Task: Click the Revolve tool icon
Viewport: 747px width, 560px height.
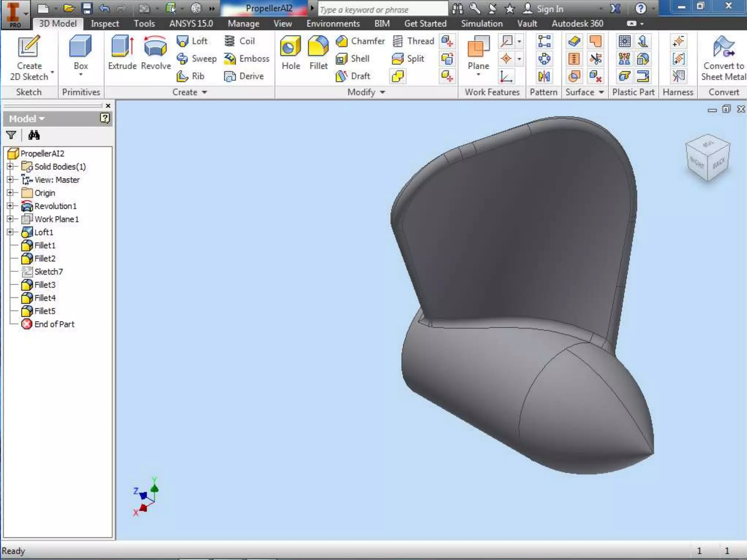Action: (x=156, y=47)
